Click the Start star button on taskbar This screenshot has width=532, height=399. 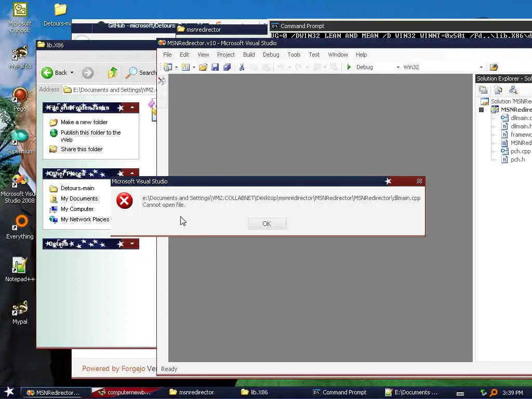click(9, 392)
